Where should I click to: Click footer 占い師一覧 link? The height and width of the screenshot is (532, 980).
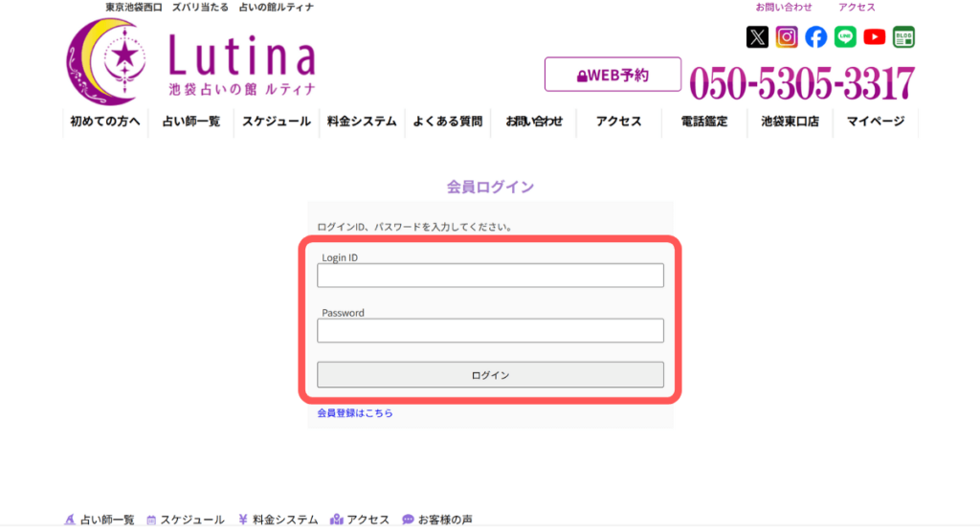tap(100, 520)
